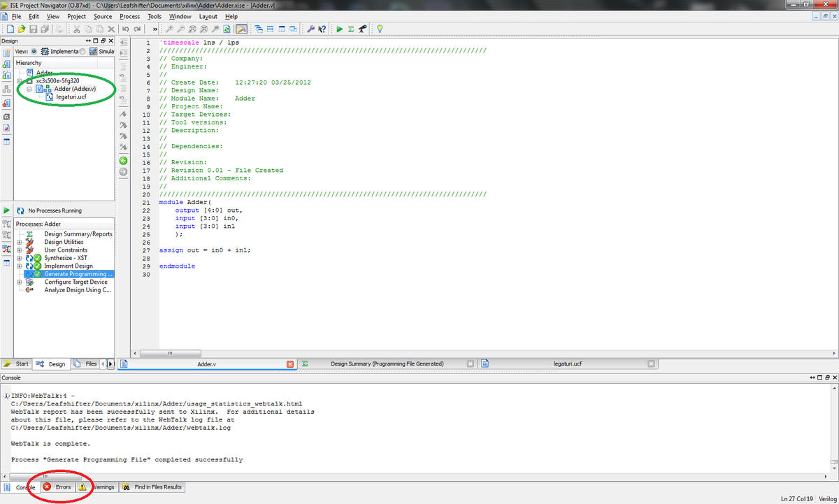
Task: Run the process with the green play icon
Action: [x=339, y=29]
